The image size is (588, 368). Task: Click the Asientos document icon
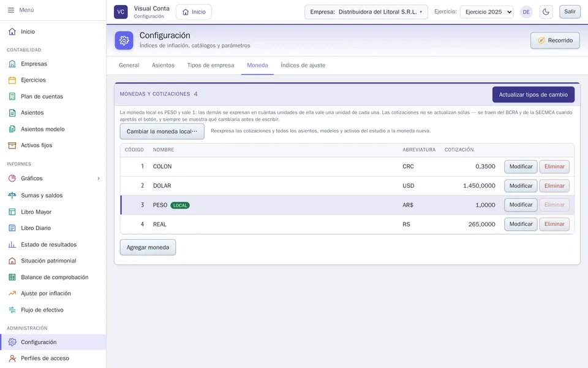pos(12,113)
